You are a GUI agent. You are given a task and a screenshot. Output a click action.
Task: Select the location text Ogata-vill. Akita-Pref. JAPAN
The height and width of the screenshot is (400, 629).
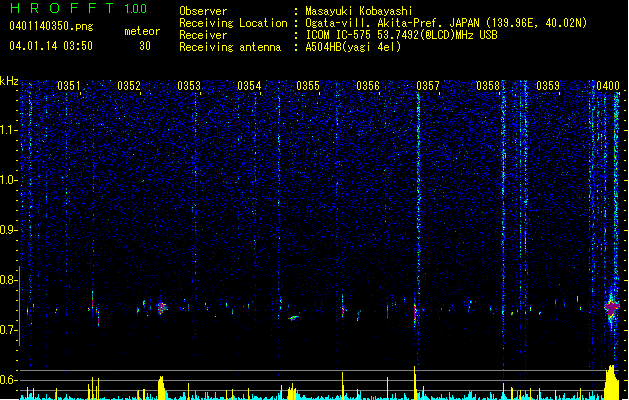click(x=393, y=23)
